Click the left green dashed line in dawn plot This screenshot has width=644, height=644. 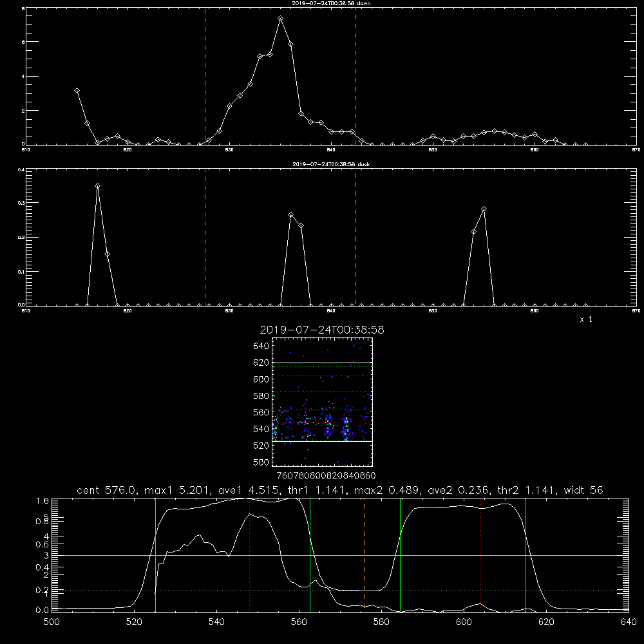205,77
